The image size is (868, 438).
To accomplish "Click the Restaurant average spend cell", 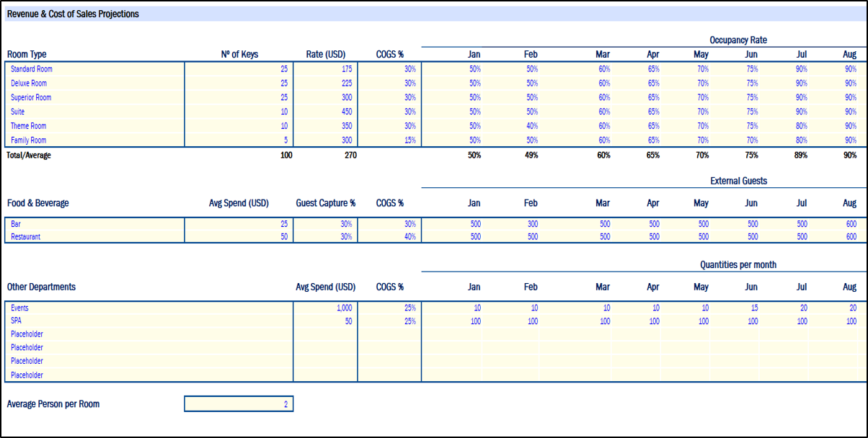I will 239,237.
